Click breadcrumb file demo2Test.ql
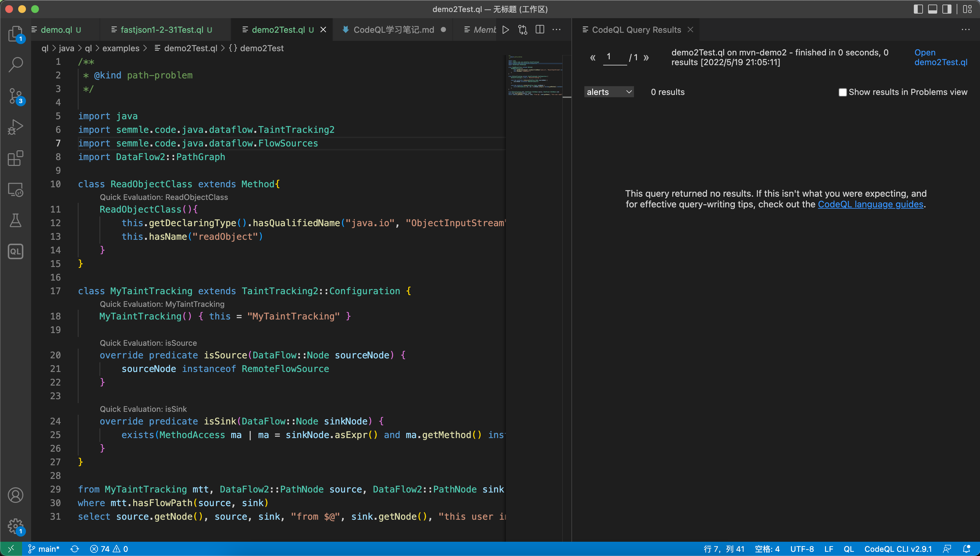This screenshot has height=556, width=980. tap(186, 48)
